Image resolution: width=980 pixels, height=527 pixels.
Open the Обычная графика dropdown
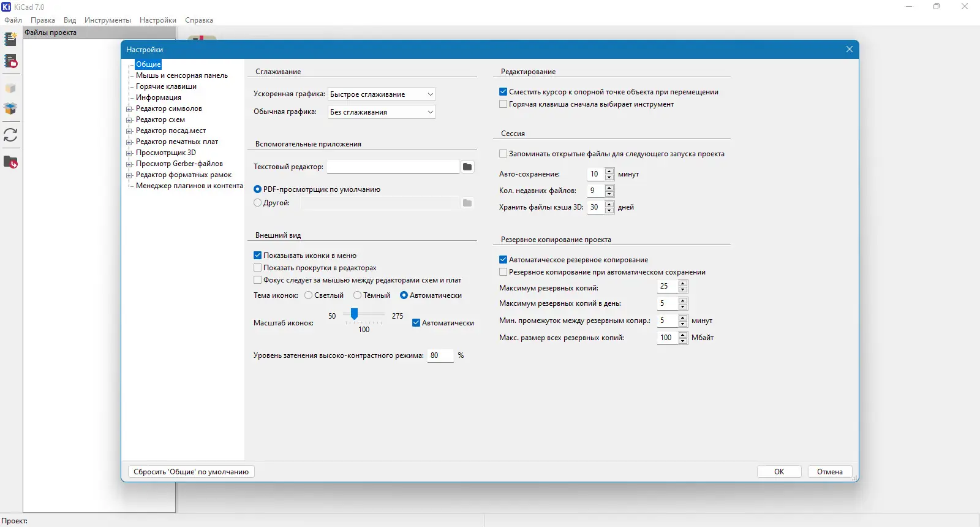point(382,112)
